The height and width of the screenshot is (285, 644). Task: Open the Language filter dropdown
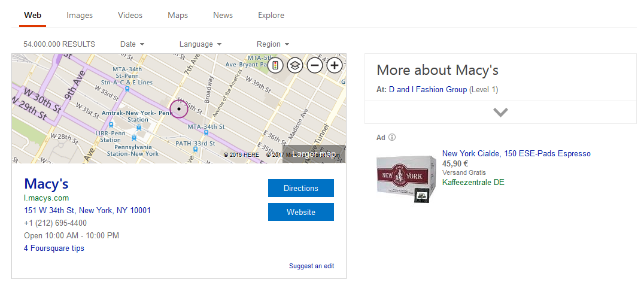tap(201, 44)
